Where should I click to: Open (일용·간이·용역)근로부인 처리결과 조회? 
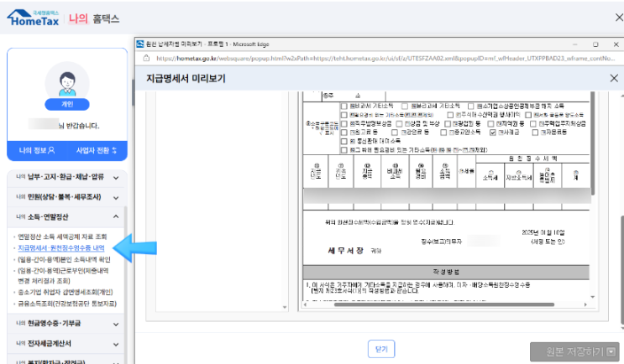[63, 276]
